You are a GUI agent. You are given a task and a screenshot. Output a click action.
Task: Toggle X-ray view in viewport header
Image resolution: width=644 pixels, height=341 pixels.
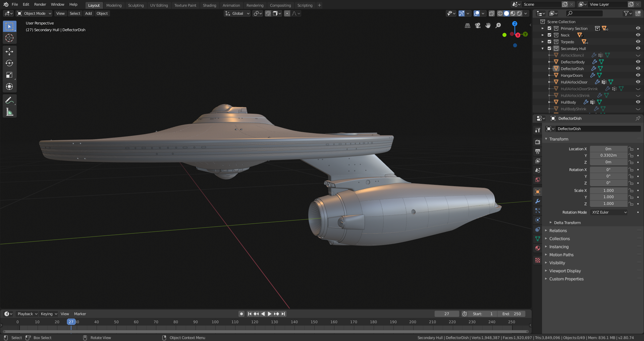click(x=492, y=13)
